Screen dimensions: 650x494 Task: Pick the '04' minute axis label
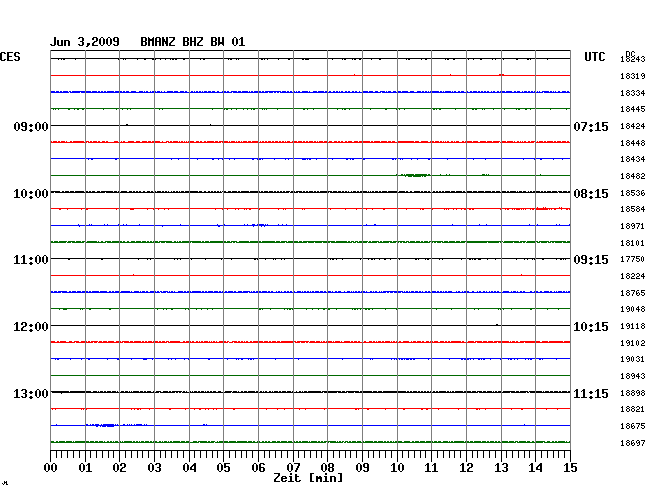tap(189, 468)
